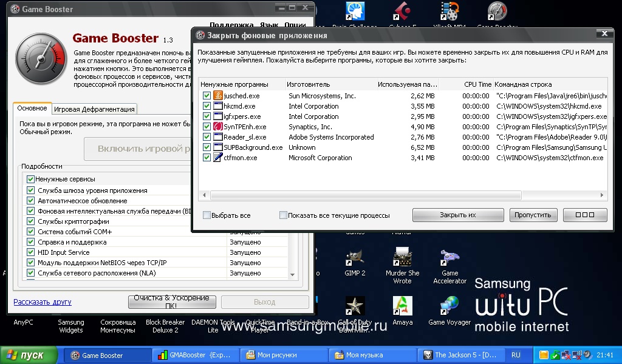622x364 pixels.
Task: Open the Brain Challenge desktop icon
Action: point(355,11)
